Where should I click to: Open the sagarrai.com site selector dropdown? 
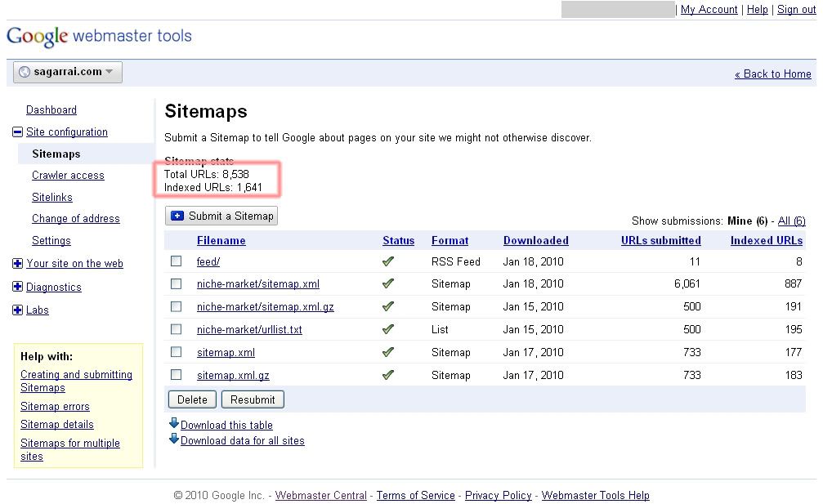68,72
